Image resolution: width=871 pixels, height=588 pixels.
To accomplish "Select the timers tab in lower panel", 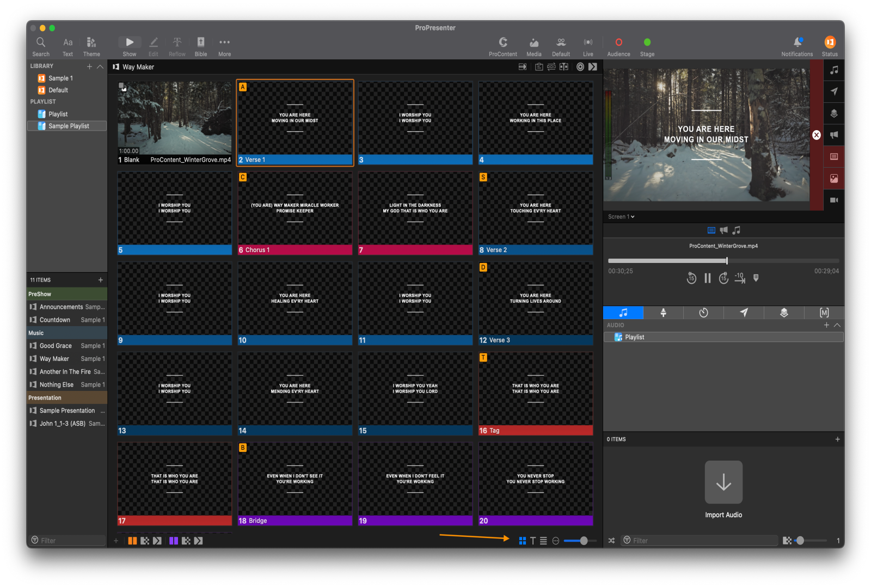I will (703, 313).
